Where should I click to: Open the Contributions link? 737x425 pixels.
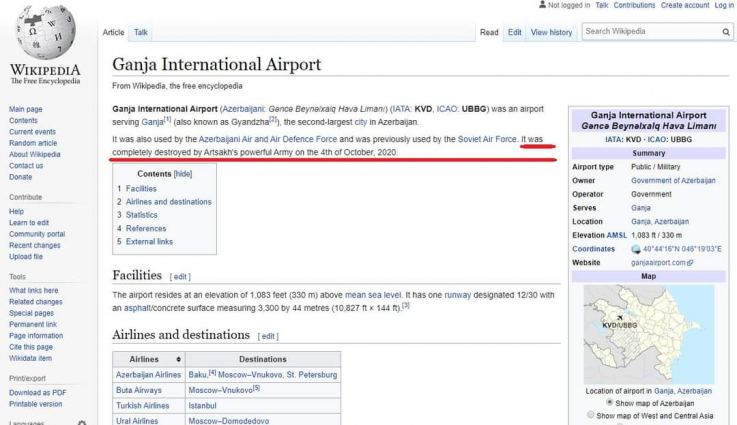click(634, 5)
